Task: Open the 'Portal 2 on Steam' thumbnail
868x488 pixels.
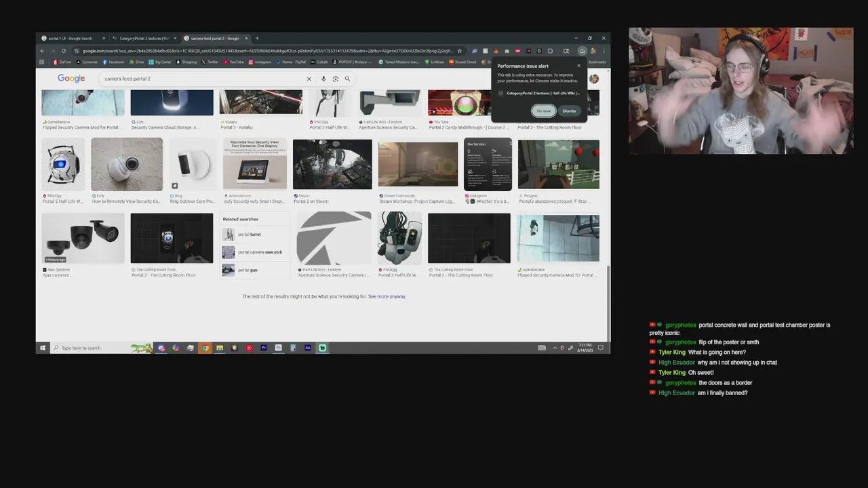Action: pos(332,165)
